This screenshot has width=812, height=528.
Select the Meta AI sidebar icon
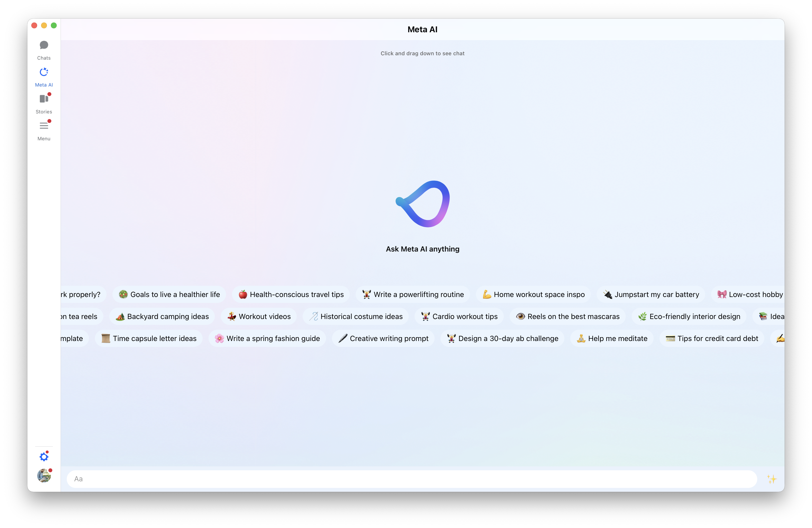(44, 72)
